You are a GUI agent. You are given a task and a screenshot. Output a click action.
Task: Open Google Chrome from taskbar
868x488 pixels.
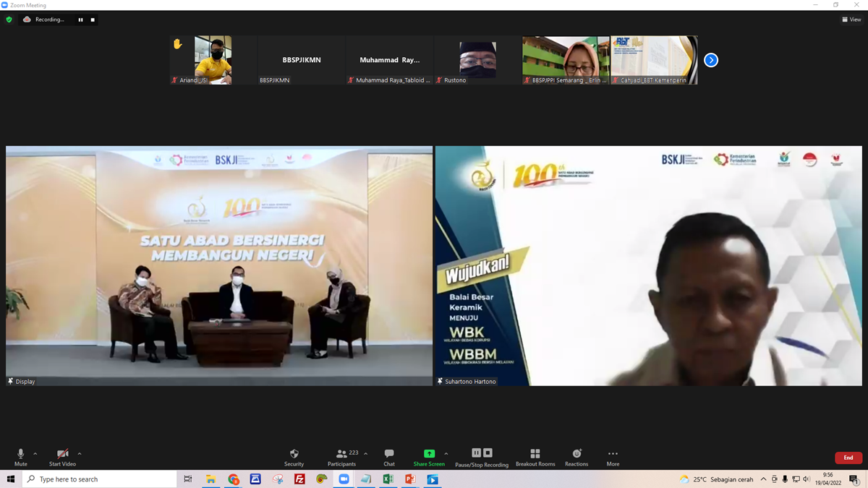pos(233,479)
